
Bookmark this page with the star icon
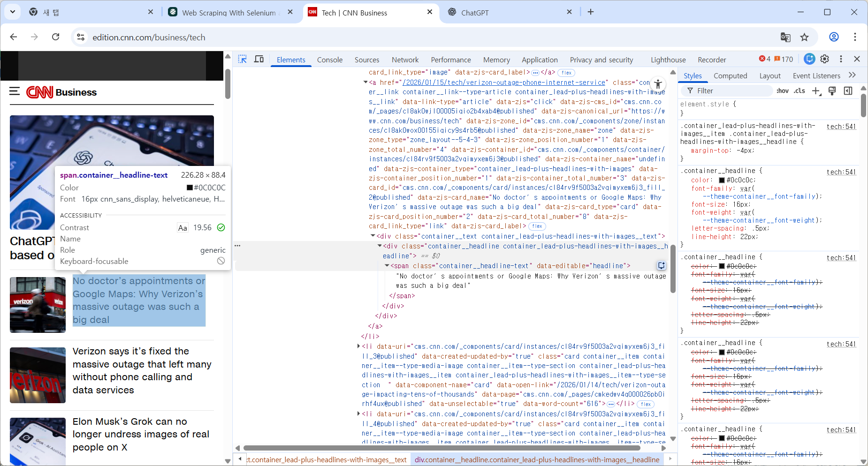click(805, 37)
